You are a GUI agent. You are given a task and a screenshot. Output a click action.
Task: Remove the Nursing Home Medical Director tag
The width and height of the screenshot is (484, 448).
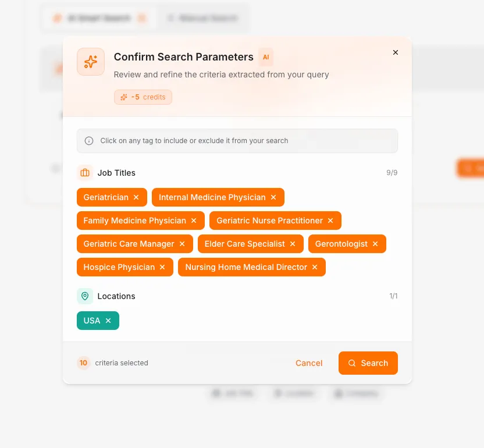(315, 267)
